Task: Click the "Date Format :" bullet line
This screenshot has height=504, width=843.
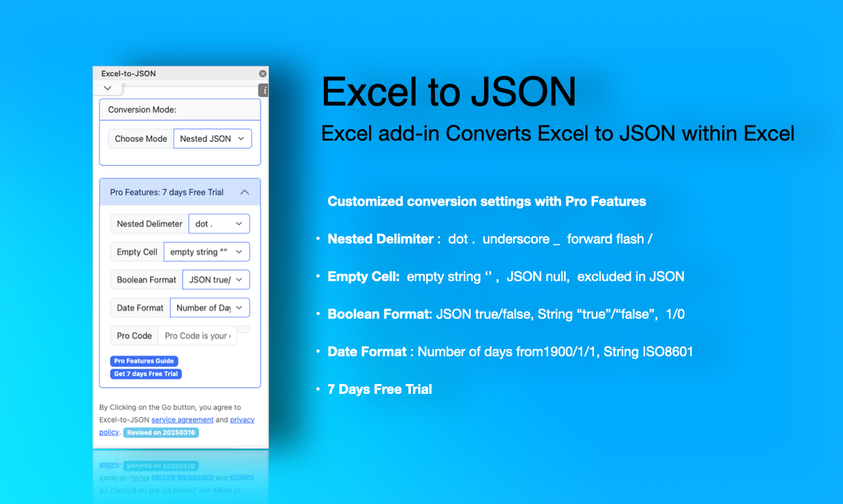Action: tap(510, 351)
